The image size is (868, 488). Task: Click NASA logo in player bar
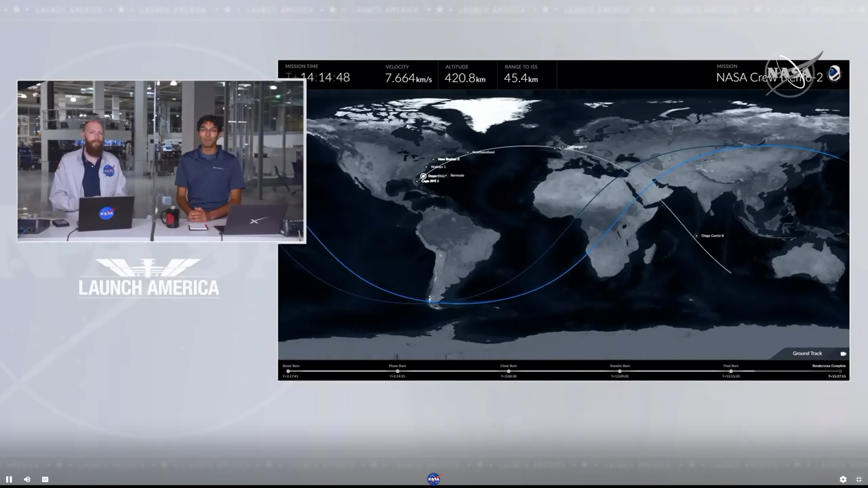click(434, 479)
